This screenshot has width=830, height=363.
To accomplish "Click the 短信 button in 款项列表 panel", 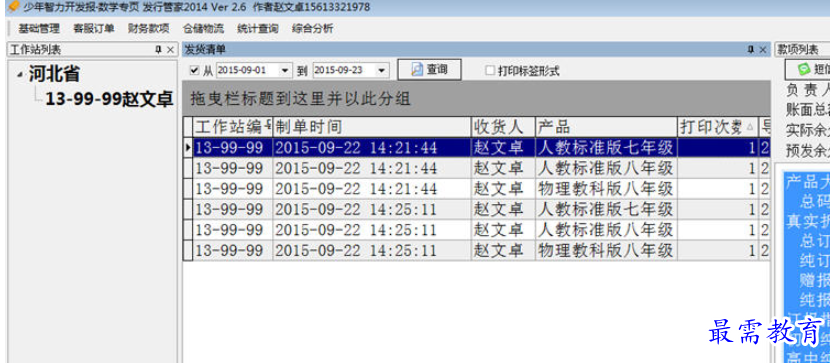I will [x=807, y=69].
